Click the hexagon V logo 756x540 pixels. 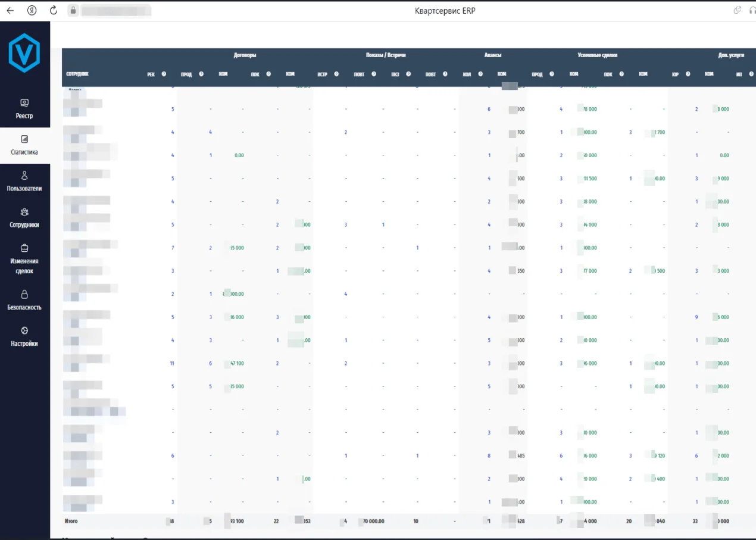[x=24, y=52]
